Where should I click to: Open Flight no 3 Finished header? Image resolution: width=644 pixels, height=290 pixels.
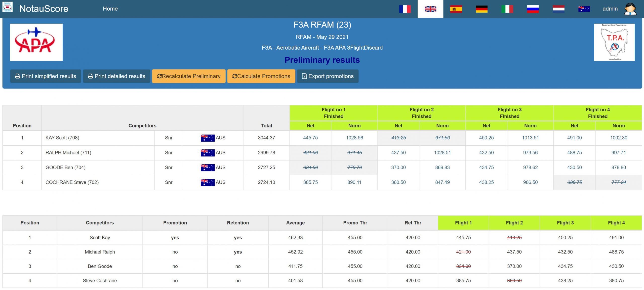(510, 113)
